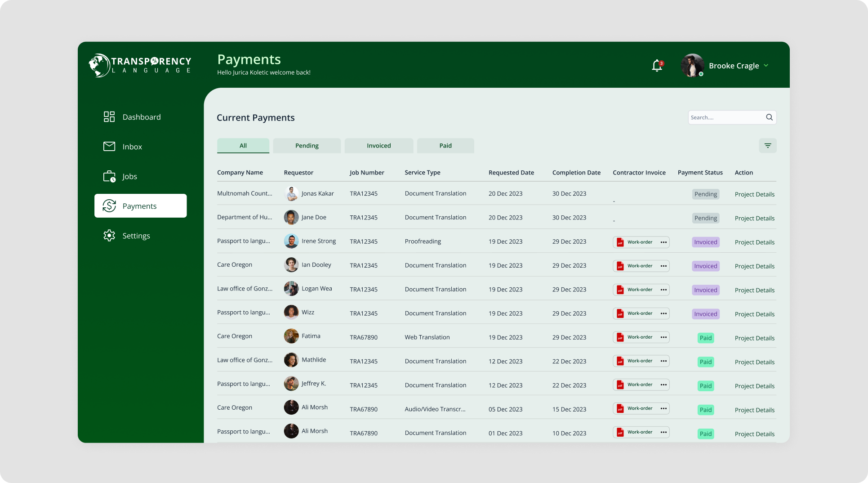Click Jonas Kakar's avatar
Screen dimensions: 868x483
coord(291,194)
